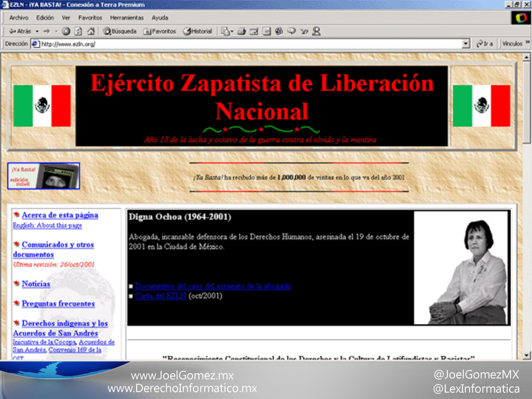Open the Favoritos toolbar button
Image resolution: width=532 pixels, height=399 pixels.
tap(159, 31)
